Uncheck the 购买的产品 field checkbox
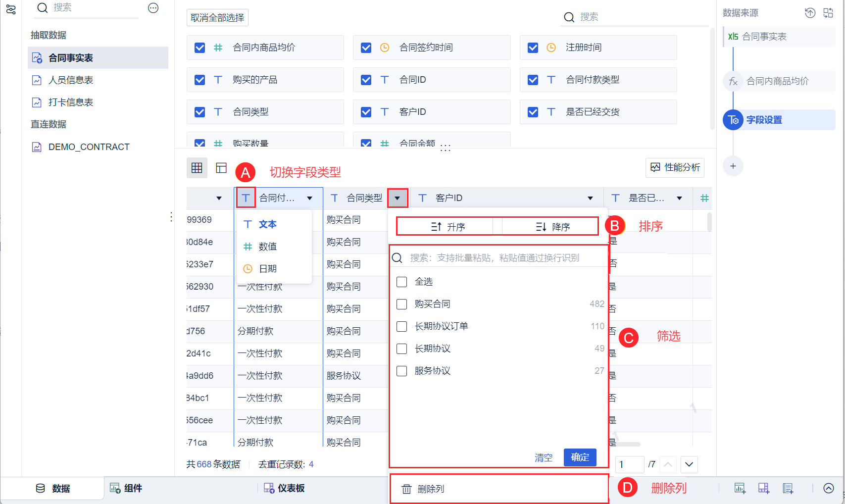The height and width of the screenshot is (504, 845). 200,80
